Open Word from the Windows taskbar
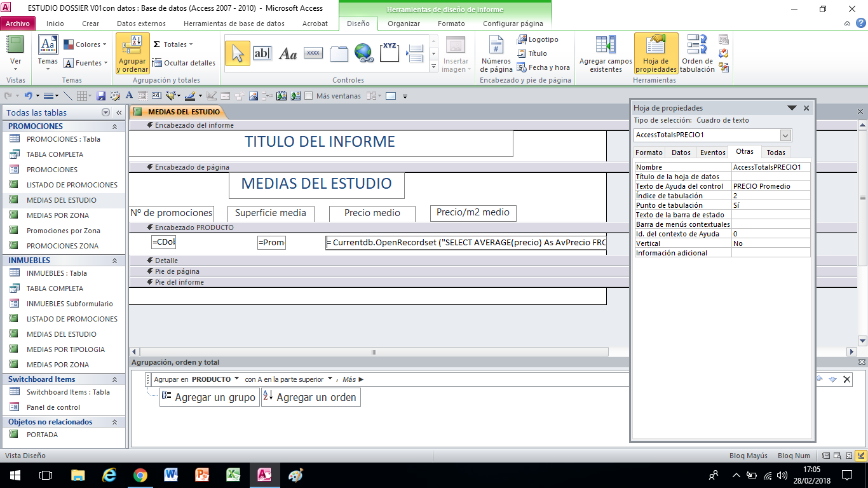This screenshot has width=868, height=488. [171, 475]
